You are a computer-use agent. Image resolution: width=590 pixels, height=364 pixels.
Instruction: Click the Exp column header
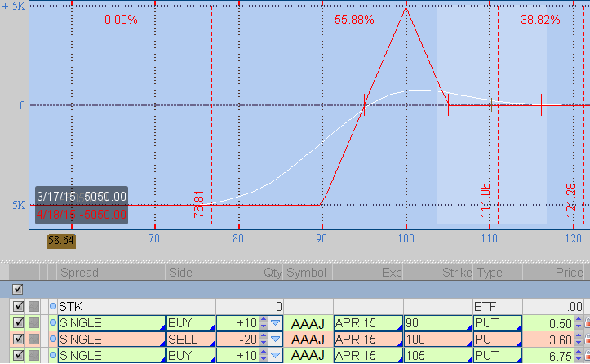(368, 272)
